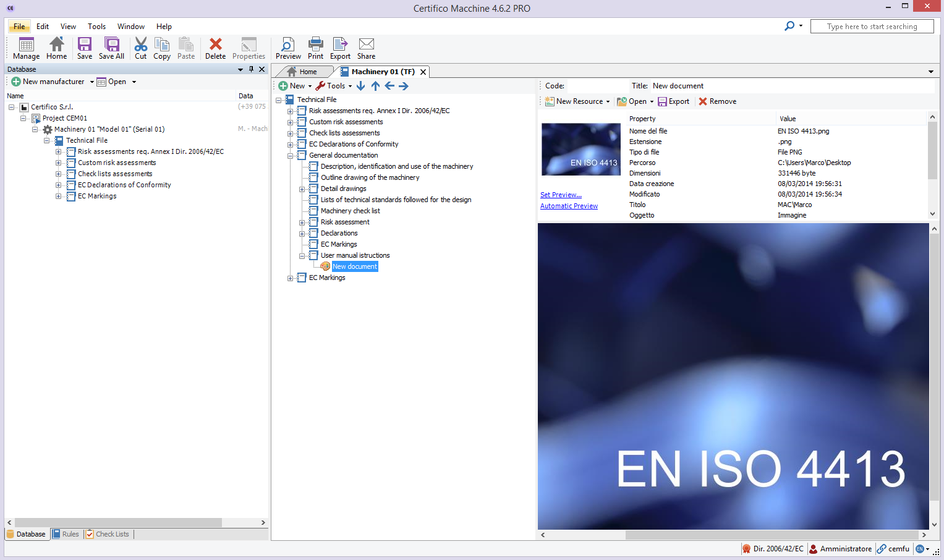Open the Tools dropdown in Technical File toolbar
944x560 pixels.
(350, 86)
